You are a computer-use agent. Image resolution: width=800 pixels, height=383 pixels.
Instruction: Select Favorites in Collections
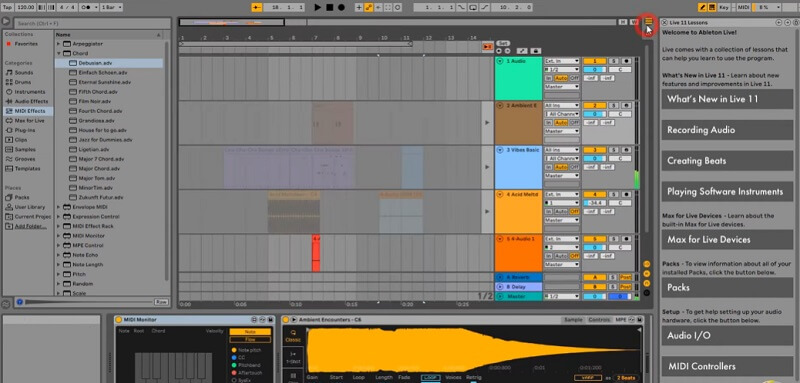point(26,44)
